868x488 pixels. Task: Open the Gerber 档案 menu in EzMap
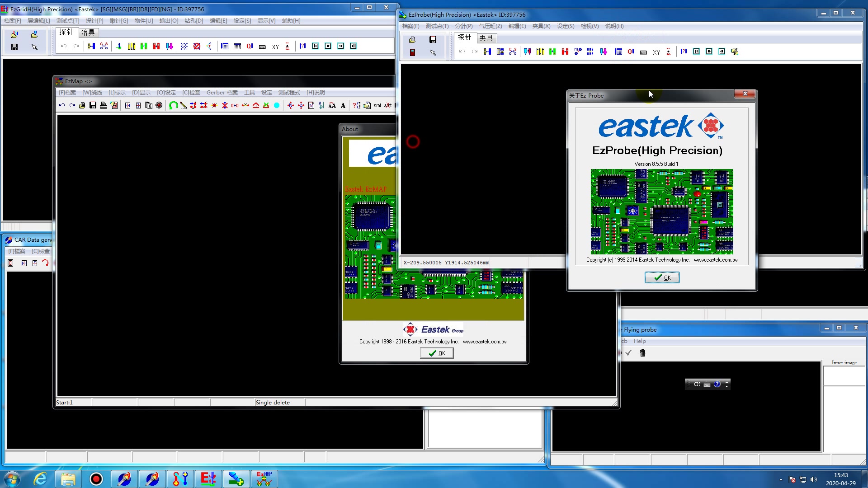[x=222, y=93]
